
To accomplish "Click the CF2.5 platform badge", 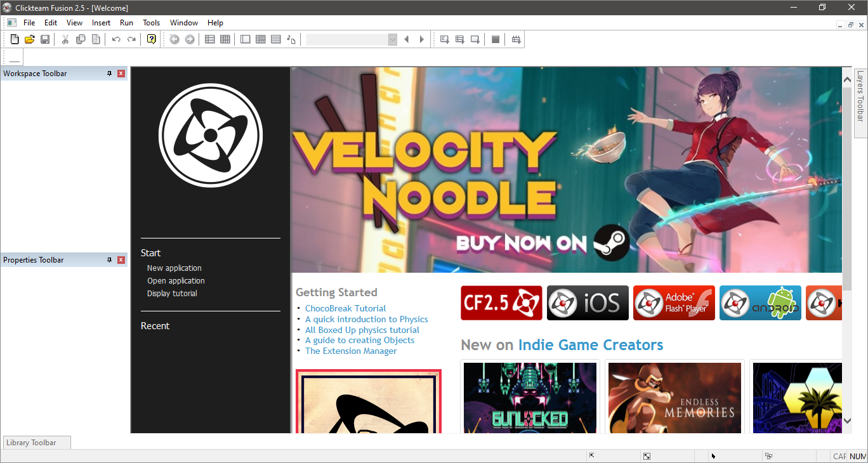I will (x=501, y=303).
